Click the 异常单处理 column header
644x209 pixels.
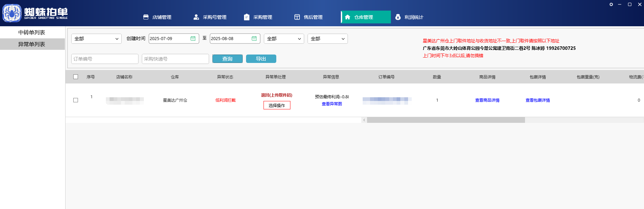[x=276, y=77]
